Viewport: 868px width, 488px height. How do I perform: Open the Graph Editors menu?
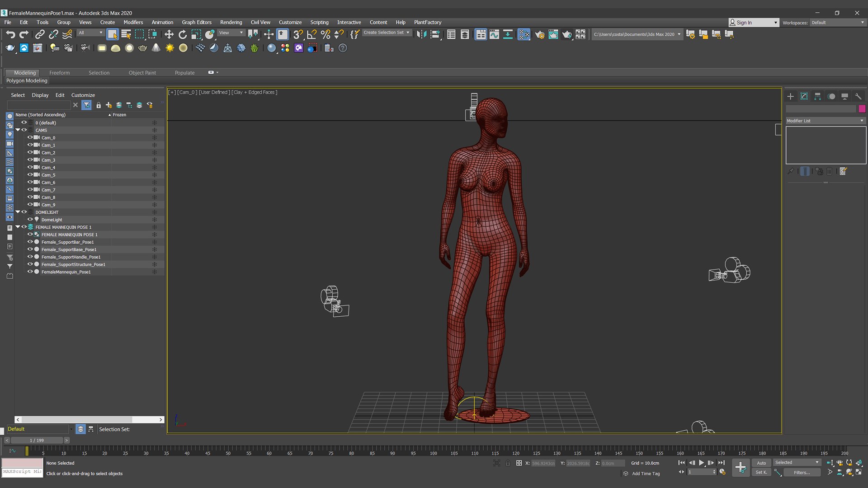pyautogui.click(x=197, y=22)
